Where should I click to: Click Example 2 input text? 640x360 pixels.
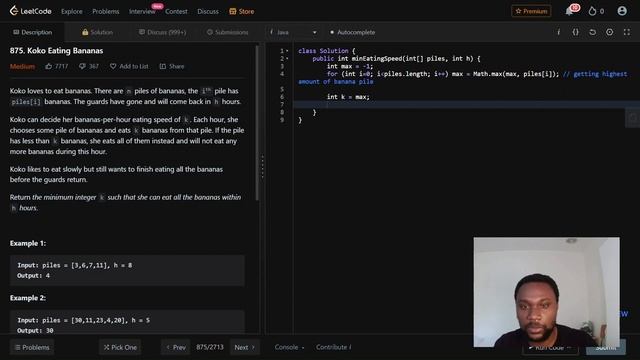point(83,320)
